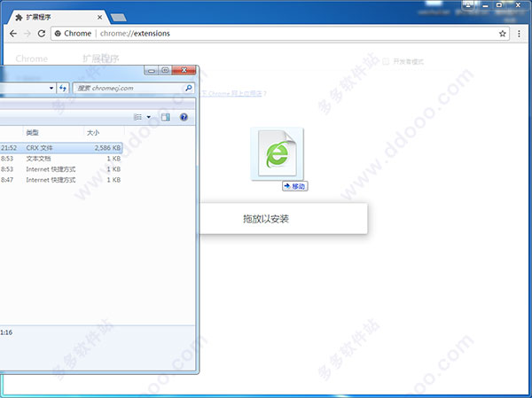Click the 2,586 KB size cell
This screenshot has width=532, height=398.
(107, 148)
